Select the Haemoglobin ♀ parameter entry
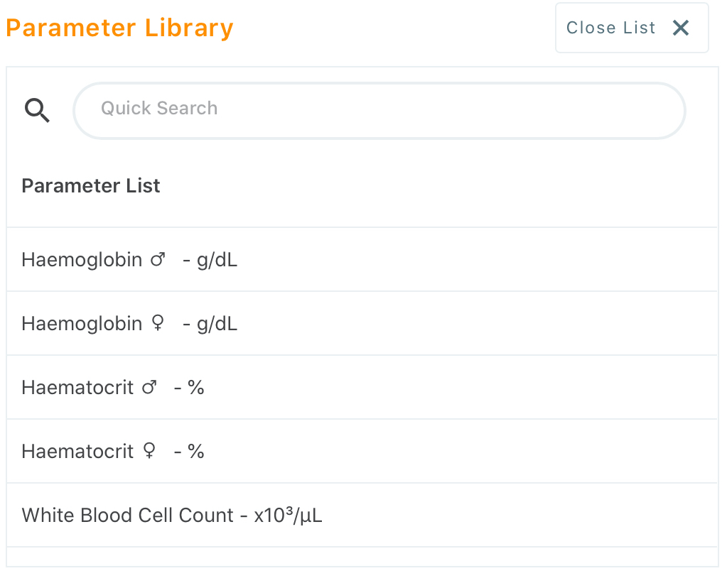 (x=130, y=323)
